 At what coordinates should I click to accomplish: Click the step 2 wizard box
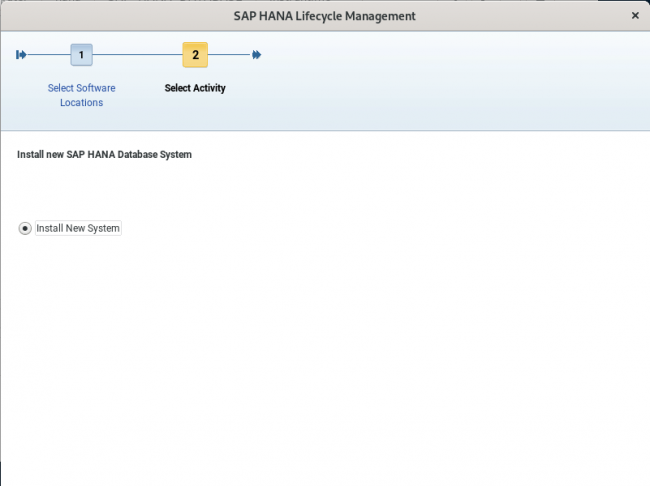pyautogui.click(x=195, y=55)
